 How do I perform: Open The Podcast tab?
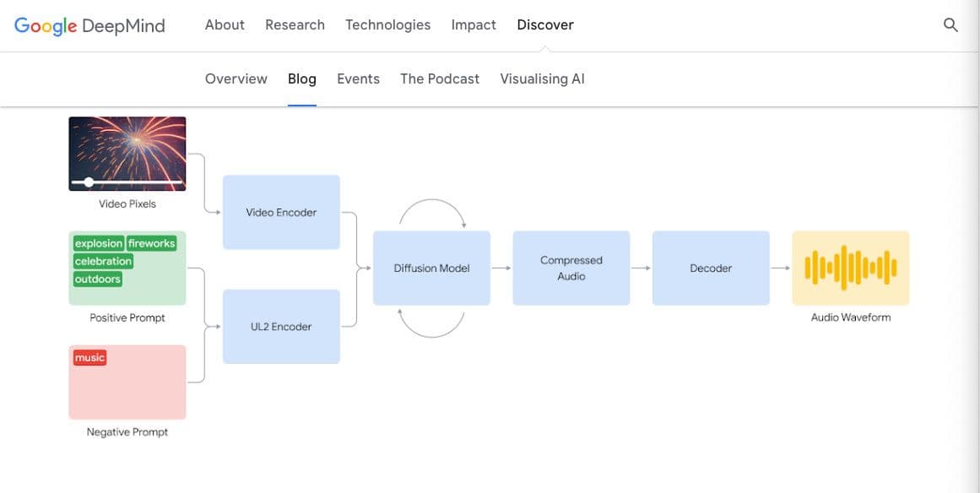[440, 79]
